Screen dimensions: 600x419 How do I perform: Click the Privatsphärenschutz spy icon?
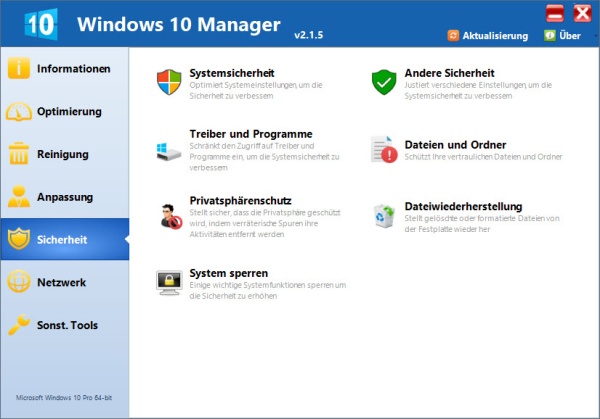click(171, 217)
